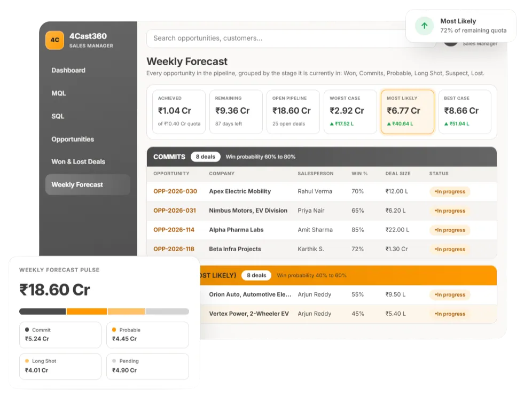This screenshot has width=532, height=396.
Task: Click the dark Commit segment of pulse bar
Action: point(42,312)
